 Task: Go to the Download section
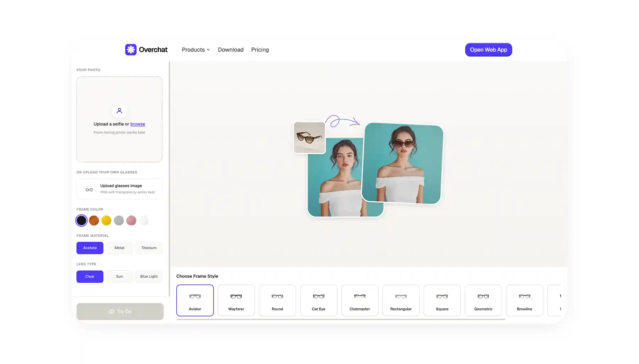click(230, 50)
